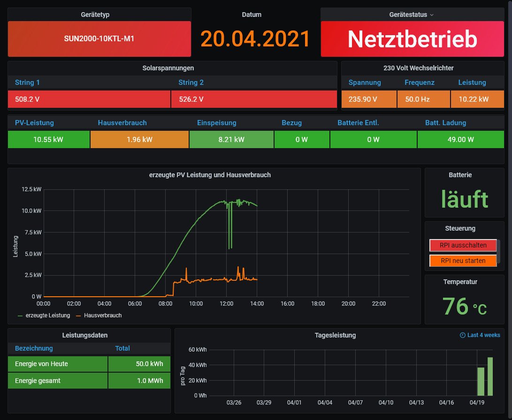This screenshot has width=512, height=420.
Task: Toggle the erzeugte Leistung series label in legend
Action: click(x=47, y=315)
